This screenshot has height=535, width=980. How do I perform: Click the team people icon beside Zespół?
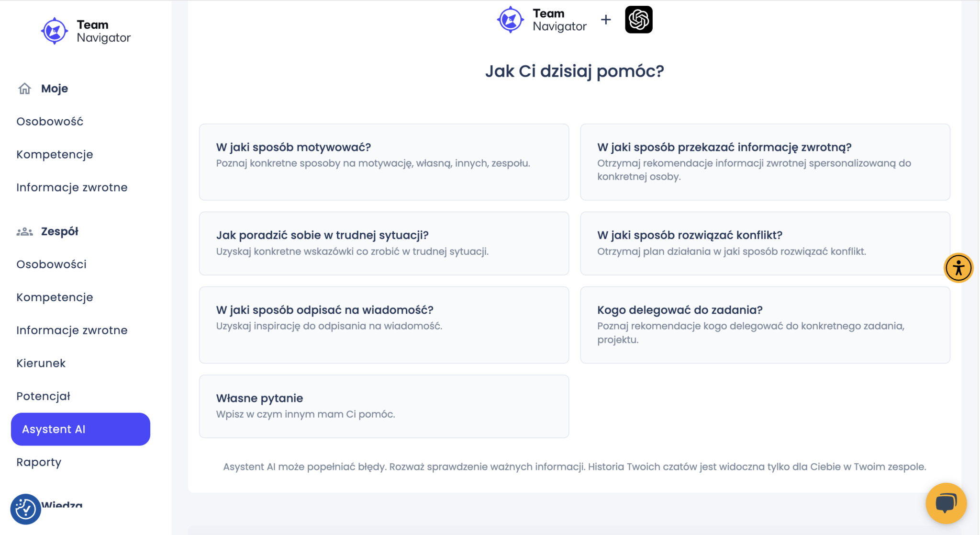point(25,232)
